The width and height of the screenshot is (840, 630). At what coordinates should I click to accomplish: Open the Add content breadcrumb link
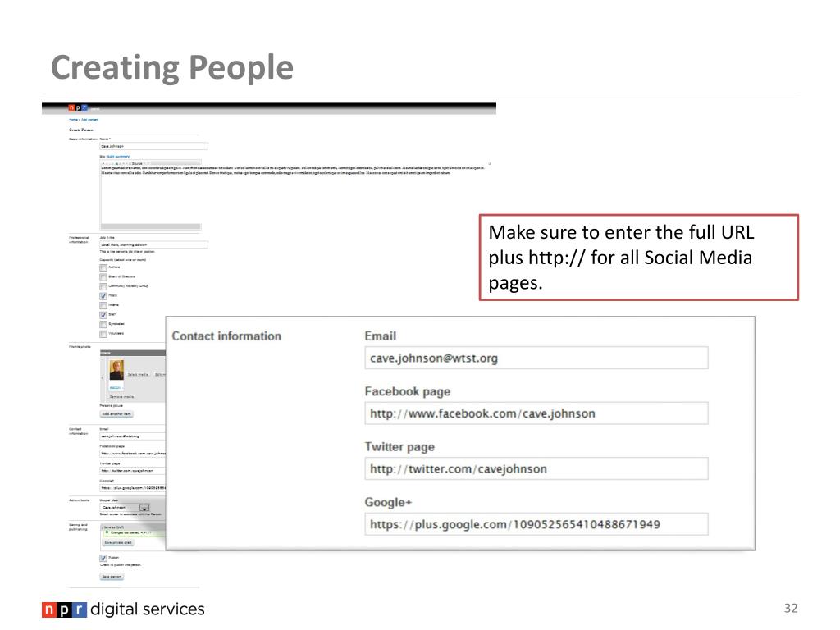89,120
